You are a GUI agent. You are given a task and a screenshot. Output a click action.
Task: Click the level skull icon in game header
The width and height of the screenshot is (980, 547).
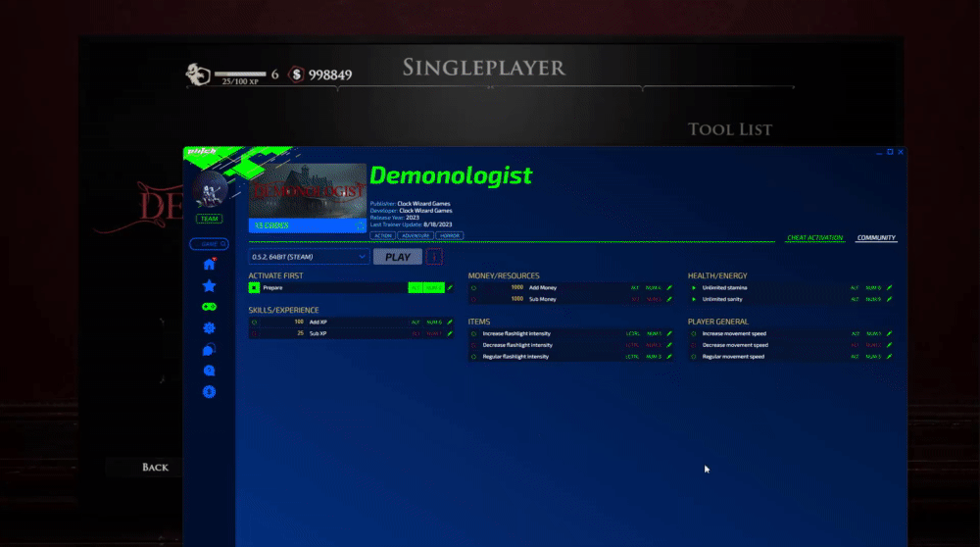[x=198, y=75]
